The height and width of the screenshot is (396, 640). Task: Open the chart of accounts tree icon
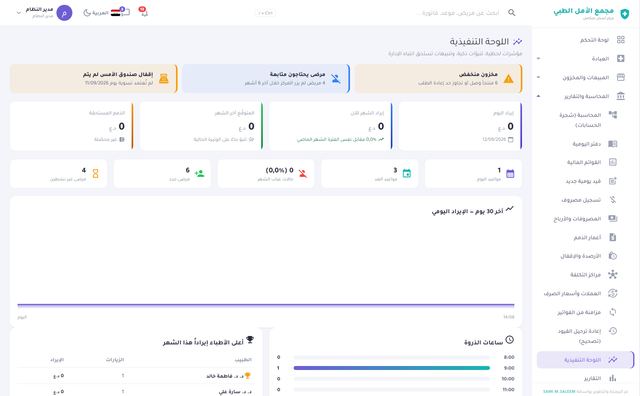613,115
